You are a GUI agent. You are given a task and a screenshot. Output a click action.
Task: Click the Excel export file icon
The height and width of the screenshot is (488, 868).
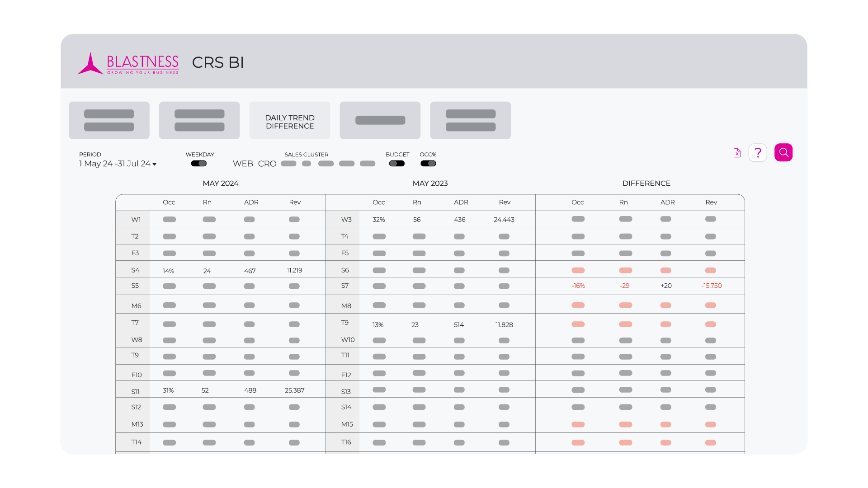click(x=737, y=153)
